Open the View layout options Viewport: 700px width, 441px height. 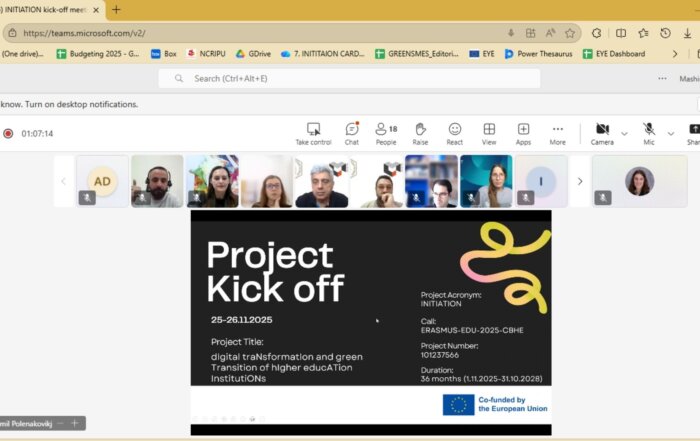[489, 133]
